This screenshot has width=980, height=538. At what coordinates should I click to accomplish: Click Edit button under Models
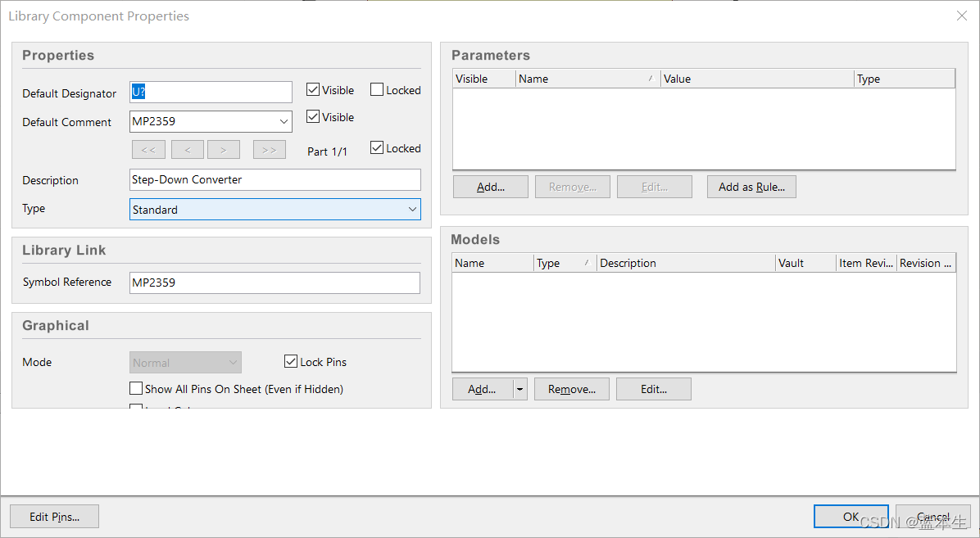tap(654, 389)
